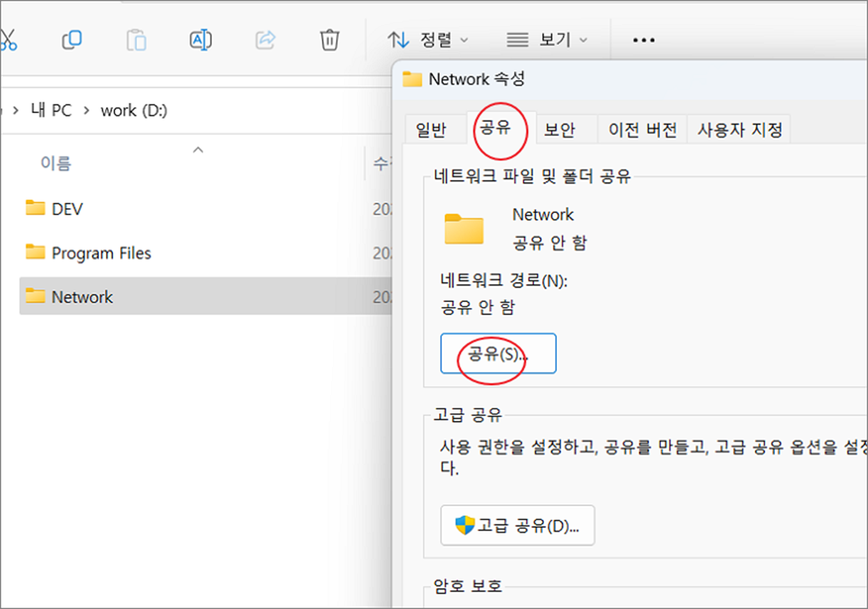868x609 pixels.
Task: Click the Program Files folder icon
Action: click(x=35, y=252)
